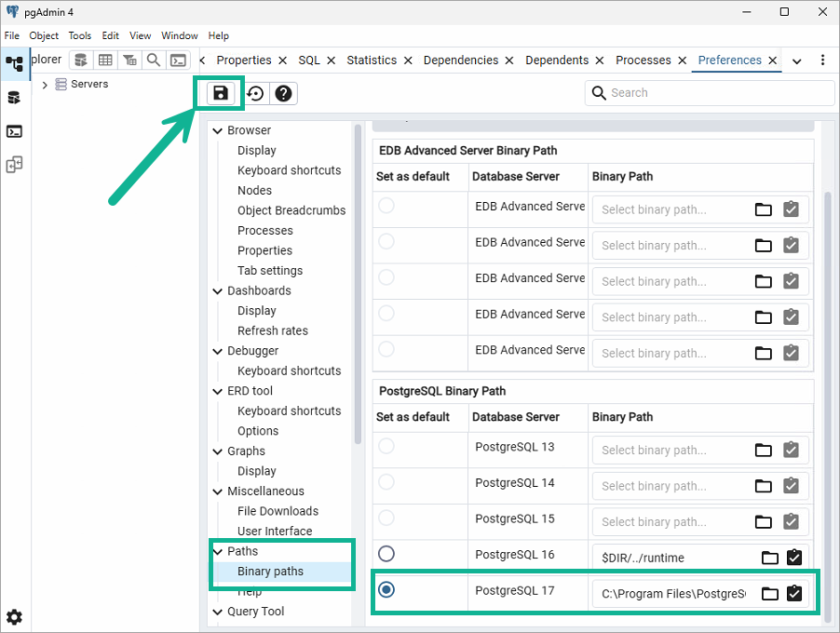Collapse the Dashboards preferences section
This screenshot has height=633, width=840.
click(218, 290)
